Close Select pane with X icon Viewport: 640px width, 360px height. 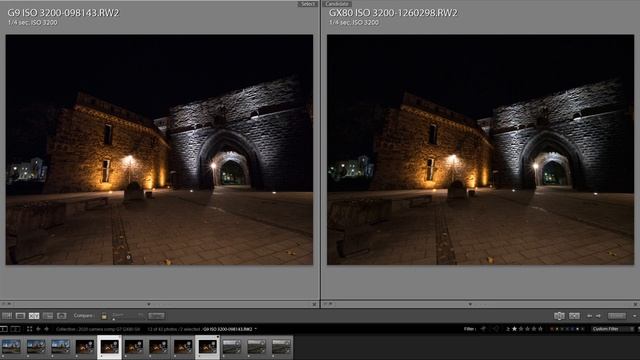tap(314, 304)
